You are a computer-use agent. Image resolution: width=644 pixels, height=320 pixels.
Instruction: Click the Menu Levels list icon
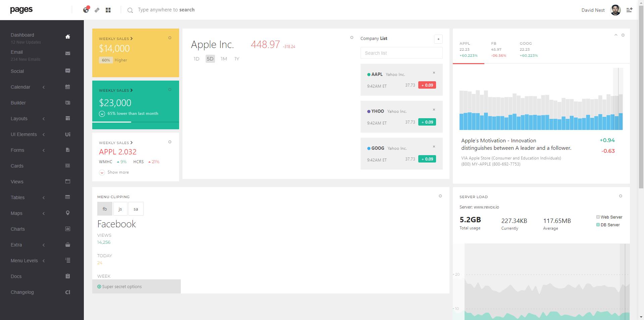[68, 260]
